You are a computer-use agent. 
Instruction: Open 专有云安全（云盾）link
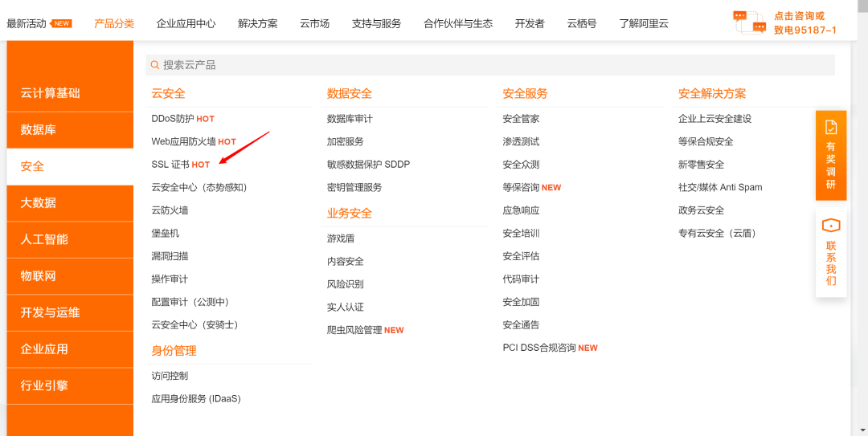click(718, 234)
